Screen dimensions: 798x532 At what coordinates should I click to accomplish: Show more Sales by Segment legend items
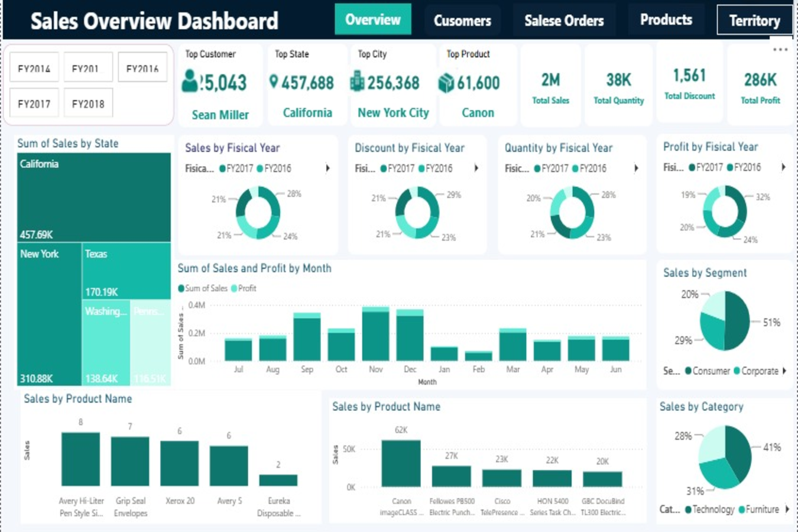pos(784,371)
